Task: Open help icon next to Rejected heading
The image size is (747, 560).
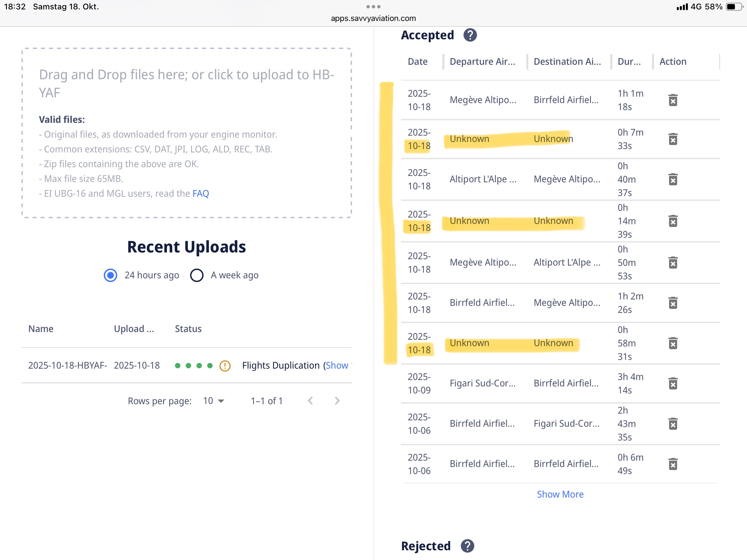Action: coord(468,546)
